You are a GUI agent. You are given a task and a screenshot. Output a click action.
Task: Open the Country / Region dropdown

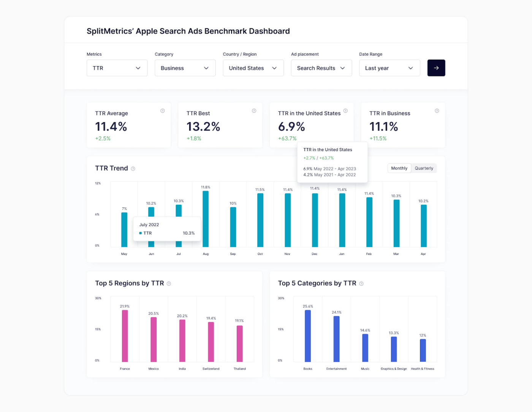click(x=253, y=68)
